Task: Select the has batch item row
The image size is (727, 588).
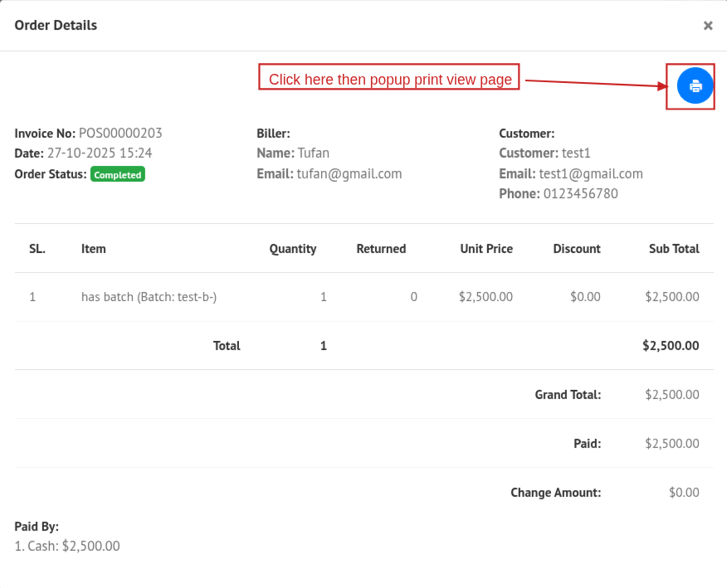Action: tap(149, 297)
